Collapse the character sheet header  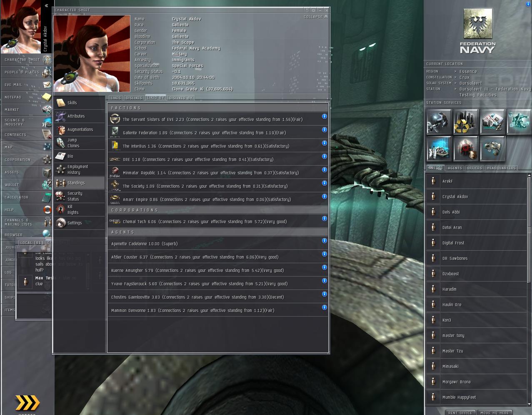coord(316,17)
